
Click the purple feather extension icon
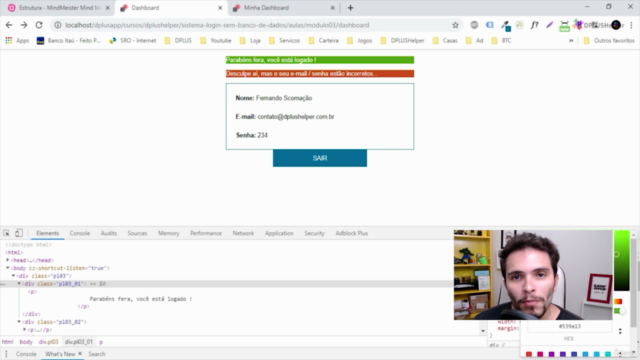[549, 25]
